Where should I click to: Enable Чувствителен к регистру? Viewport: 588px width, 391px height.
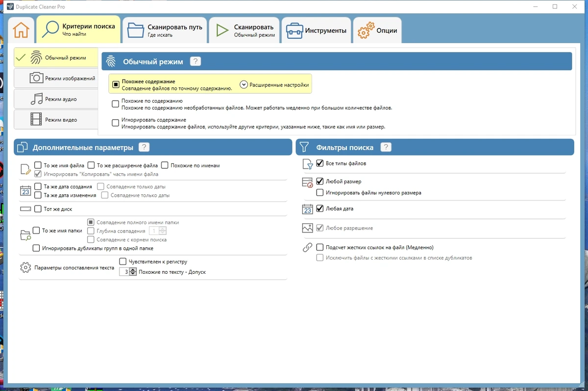[x=123, y=261]
